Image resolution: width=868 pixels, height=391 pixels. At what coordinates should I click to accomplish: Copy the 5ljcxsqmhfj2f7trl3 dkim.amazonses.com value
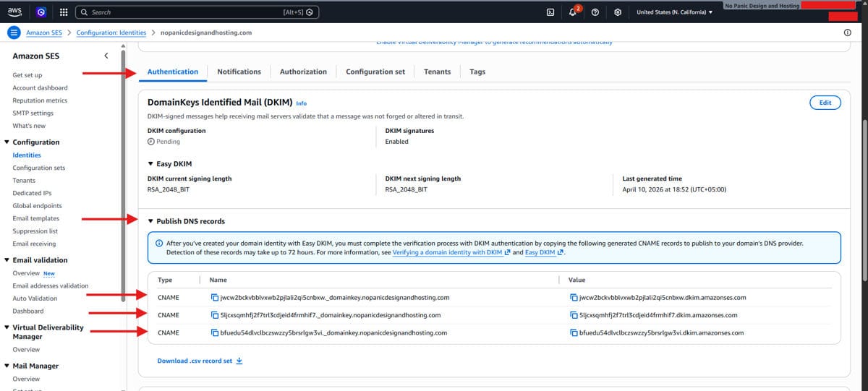click(574, 315)
